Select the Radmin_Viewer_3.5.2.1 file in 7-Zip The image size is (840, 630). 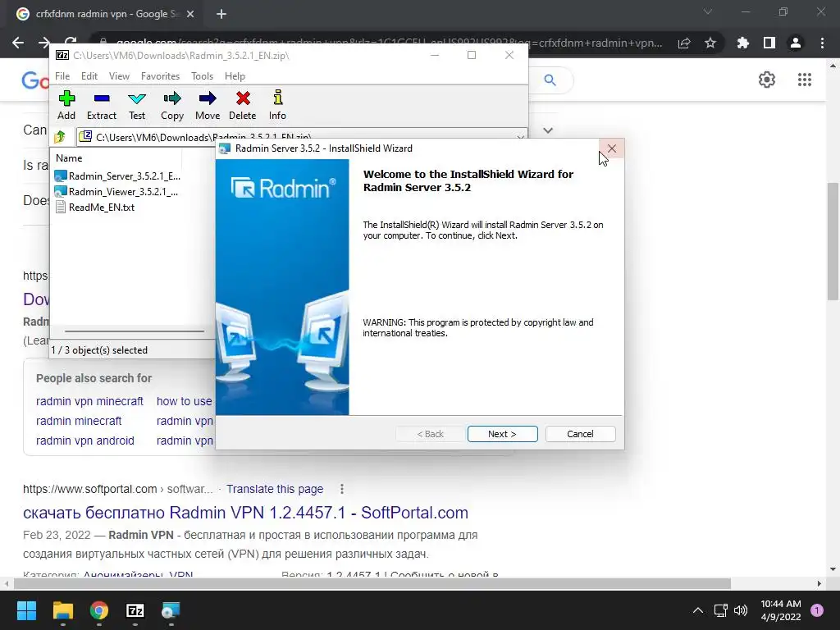116,191
